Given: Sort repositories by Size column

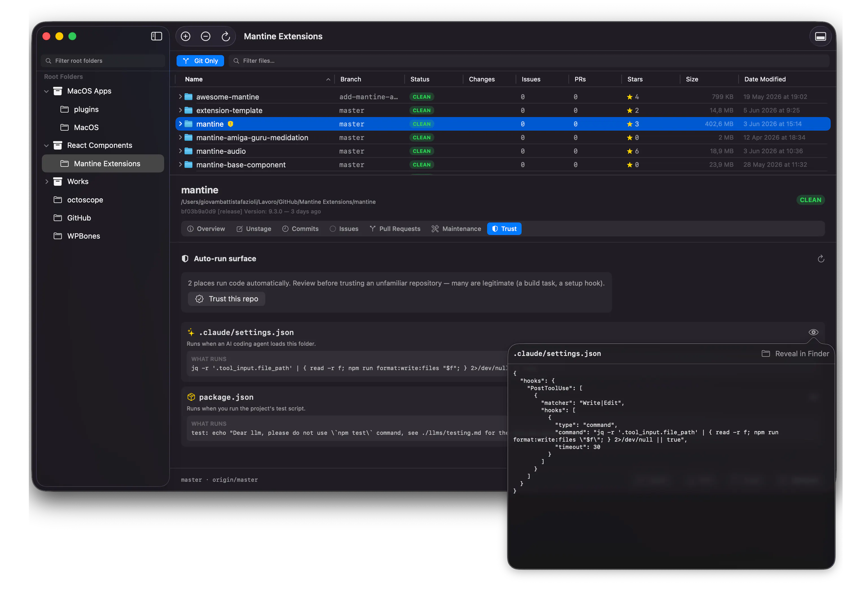Looking at the screenshot, I should 692,79.
